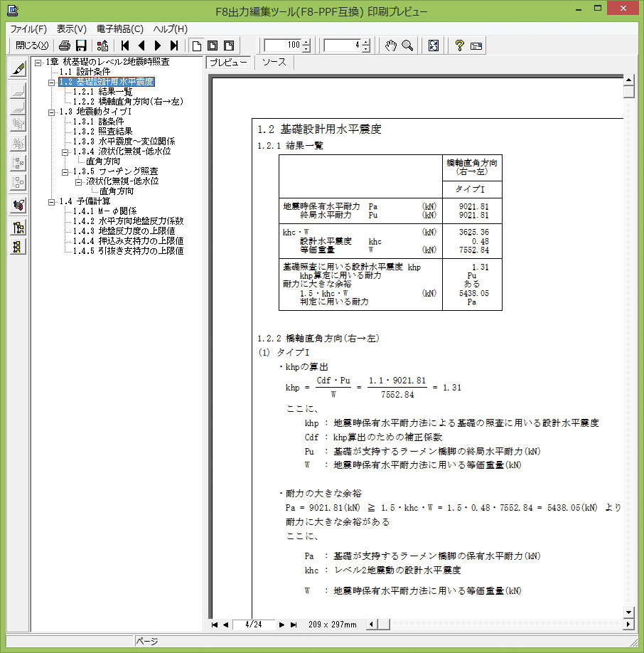Increase zoom value with up spinner
The height and width of the screenshot is (653, 644).
click(x=306, y=43)
